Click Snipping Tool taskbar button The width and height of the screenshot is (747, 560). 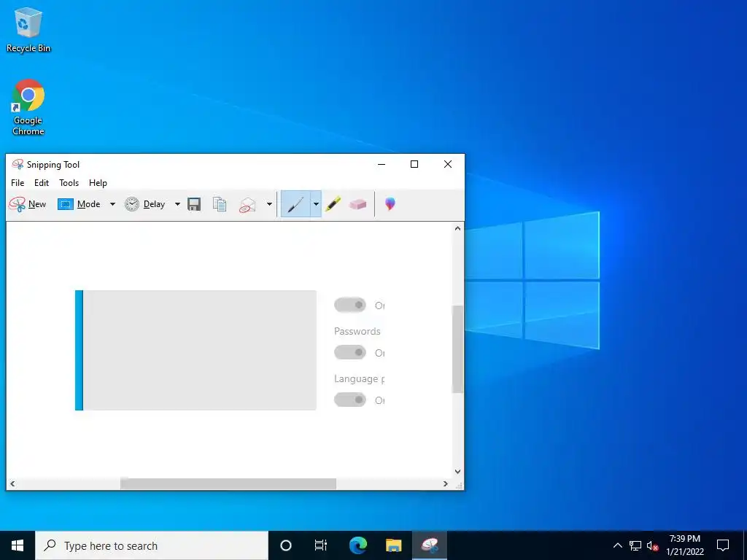click(x=430, y=545)
